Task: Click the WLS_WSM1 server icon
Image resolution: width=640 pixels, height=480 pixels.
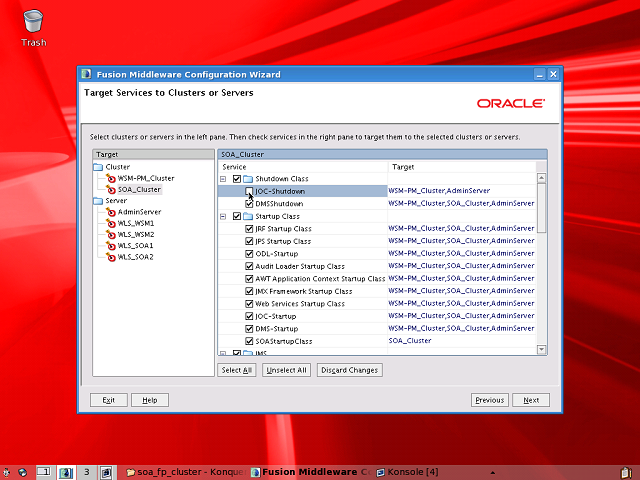Action: click(x=111, y=223)
